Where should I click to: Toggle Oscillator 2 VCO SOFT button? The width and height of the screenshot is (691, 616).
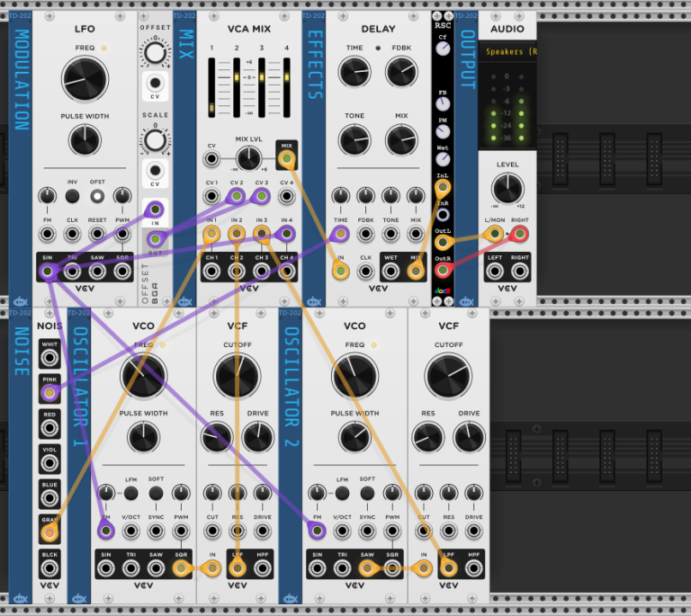pyautogui.click(x=367, y=493)
